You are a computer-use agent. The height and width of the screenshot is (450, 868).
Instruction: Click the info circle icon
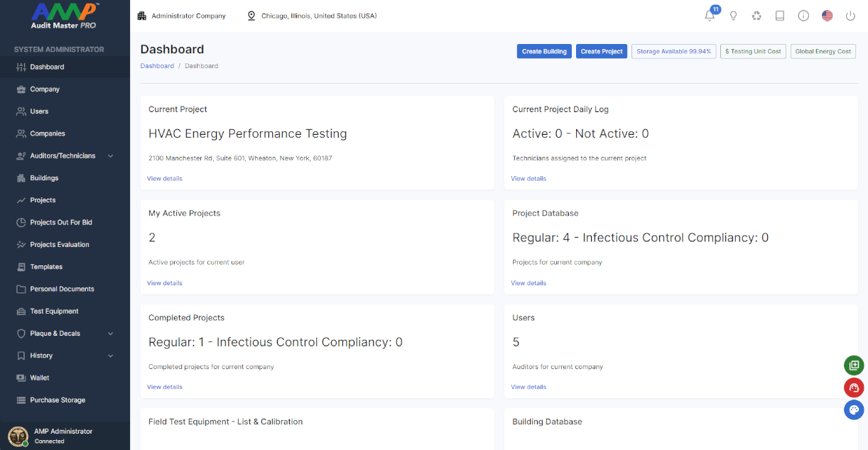coord(803,16)
